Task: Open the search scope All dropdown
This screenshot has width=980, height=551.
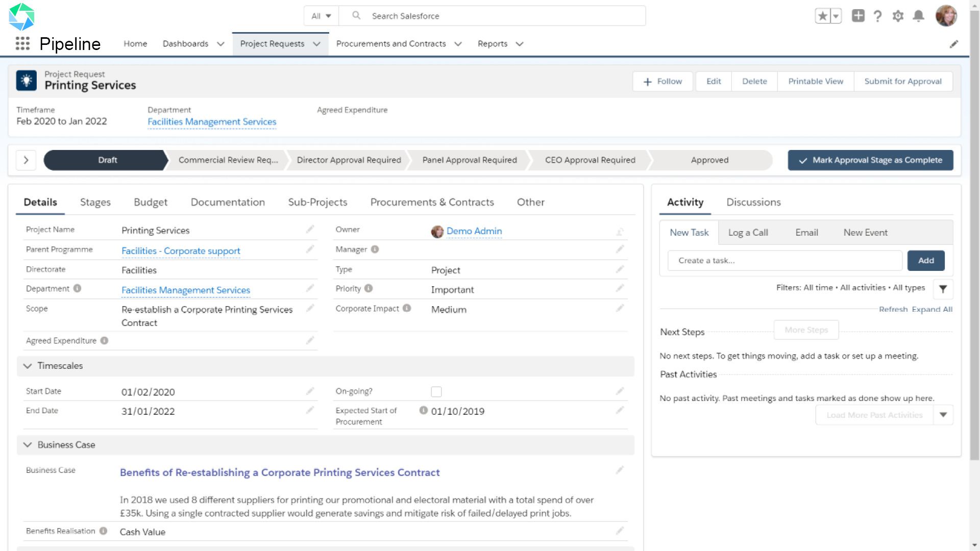Action: pos(321,16)
